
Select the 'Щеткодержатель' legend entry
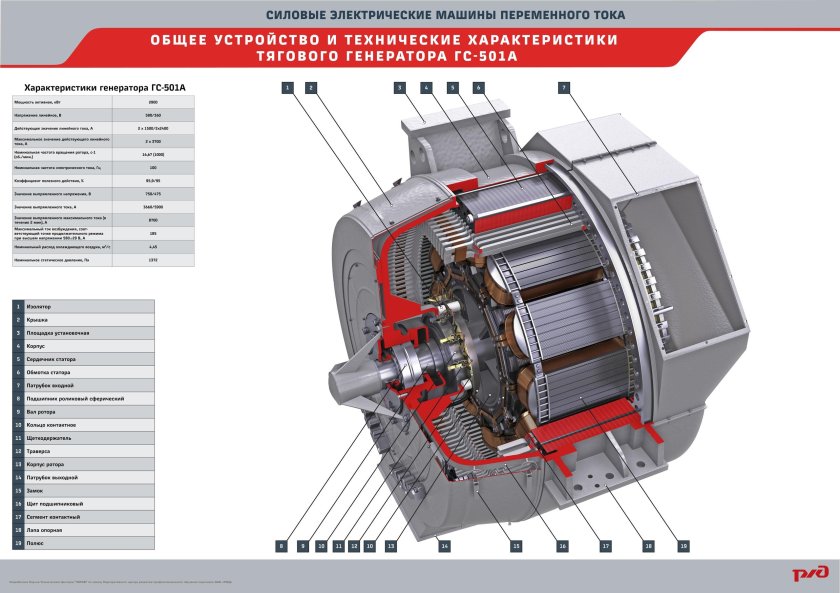tap(84, 438)
